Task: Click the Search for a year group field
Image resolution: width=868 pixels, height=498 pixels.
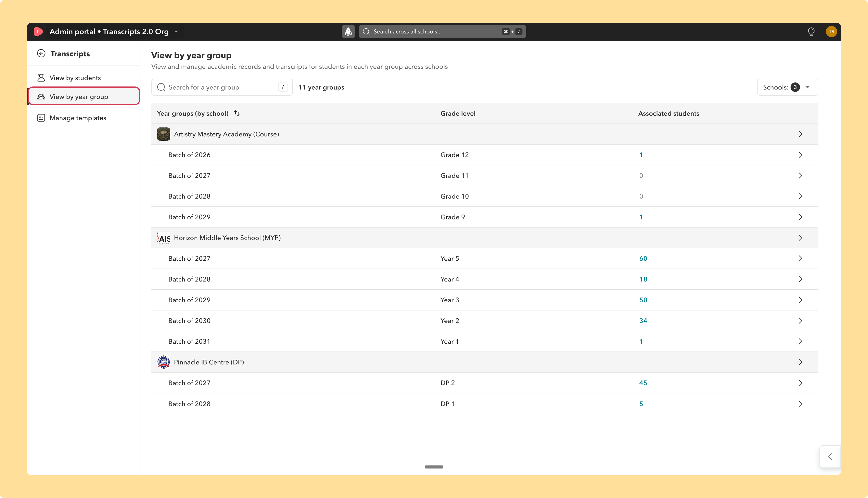Action: pyautogui.click(x=222, y=87)
